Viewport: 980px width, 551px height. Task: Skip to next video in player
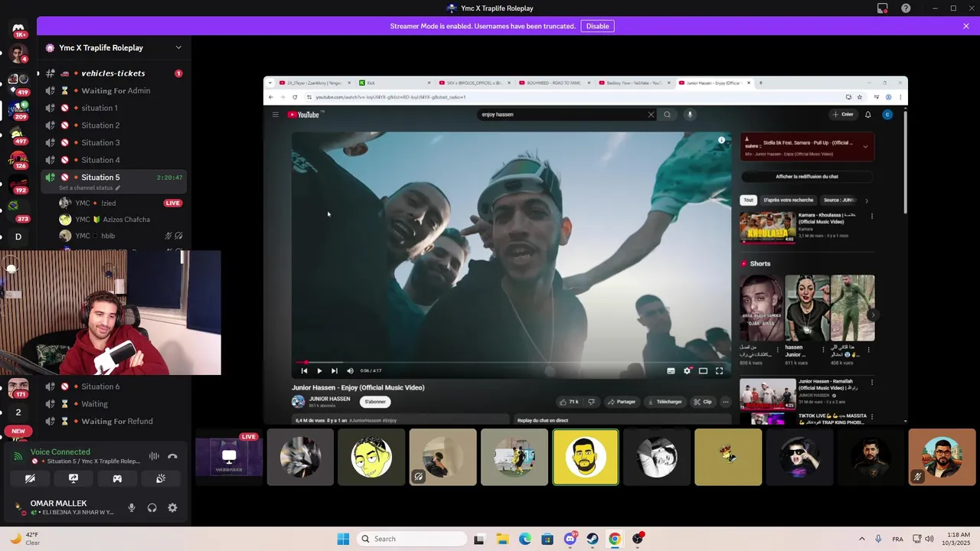pyautogui.click(x=335, y=371)
